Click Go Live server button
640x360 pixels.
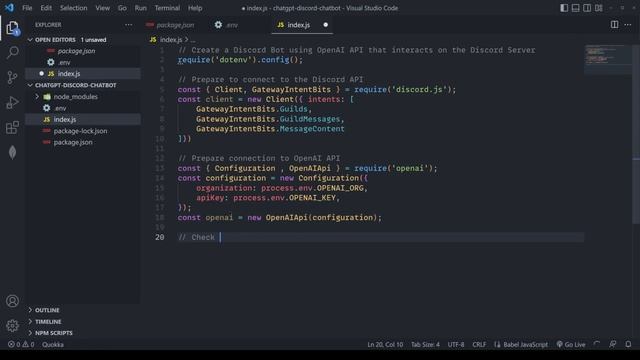(x=571, y=344)
